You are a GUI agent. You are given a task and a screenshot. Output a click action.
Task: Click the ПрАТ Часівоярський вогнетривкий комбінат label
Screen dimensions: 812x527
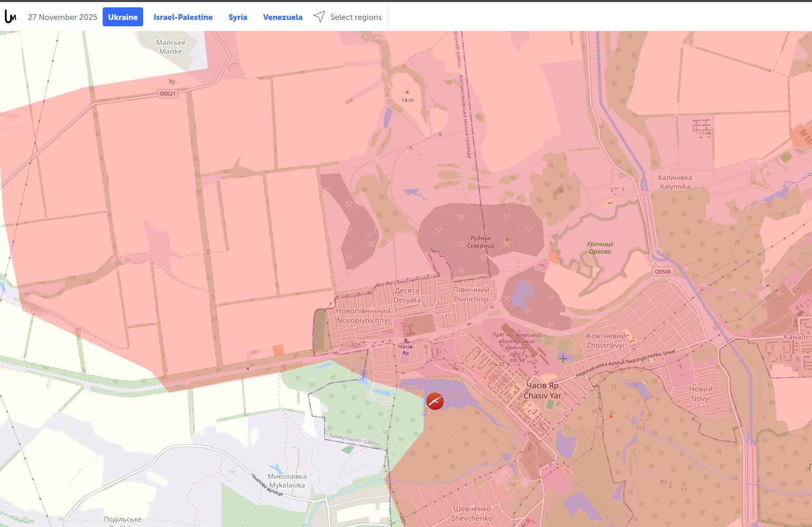point(516,348)
